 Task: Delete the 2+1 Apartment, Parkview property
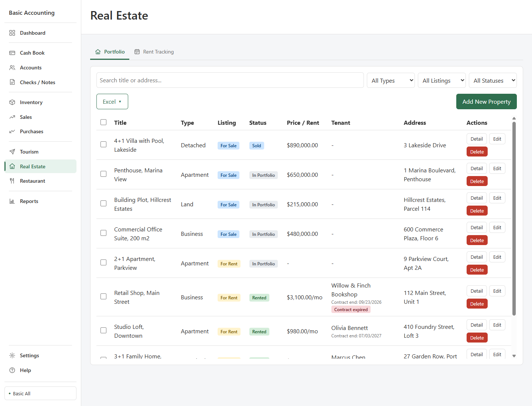coord(477,270)
